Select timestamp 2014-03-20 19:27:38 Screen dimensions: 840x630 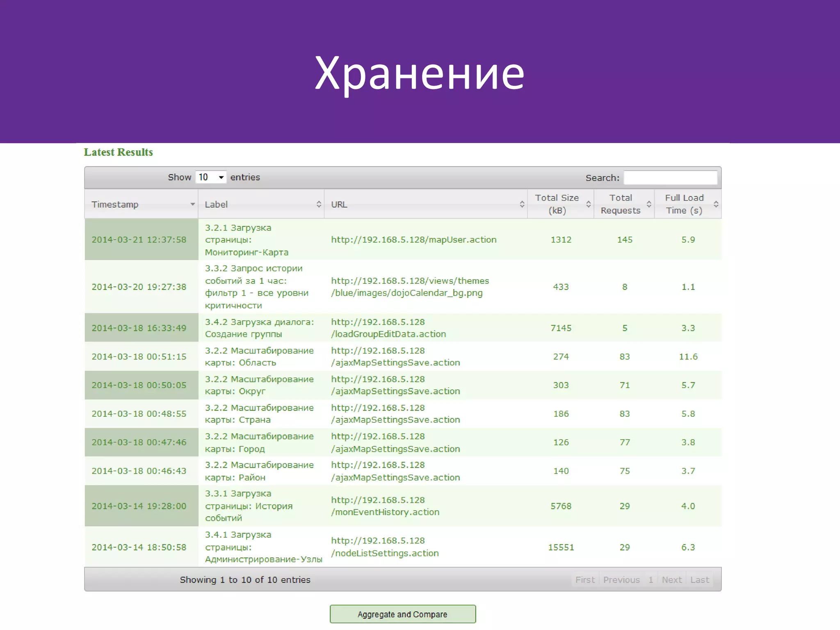[x=139, y=287]
